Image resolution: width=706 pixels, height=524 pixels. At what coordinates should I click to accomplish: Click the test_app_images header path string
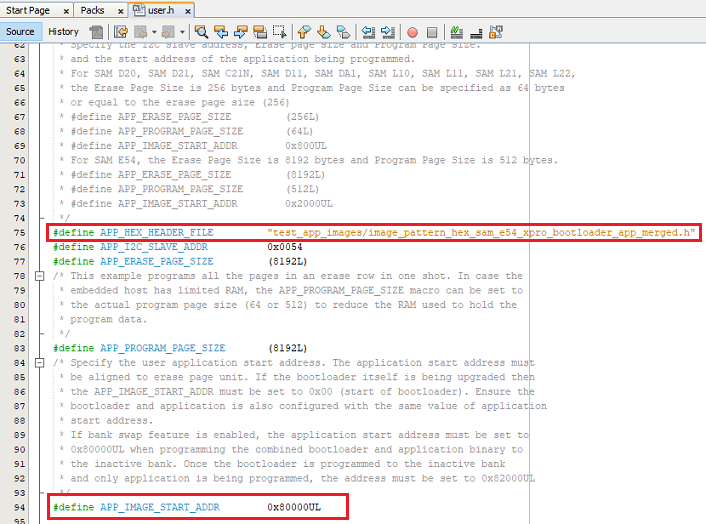pos(481,233)
